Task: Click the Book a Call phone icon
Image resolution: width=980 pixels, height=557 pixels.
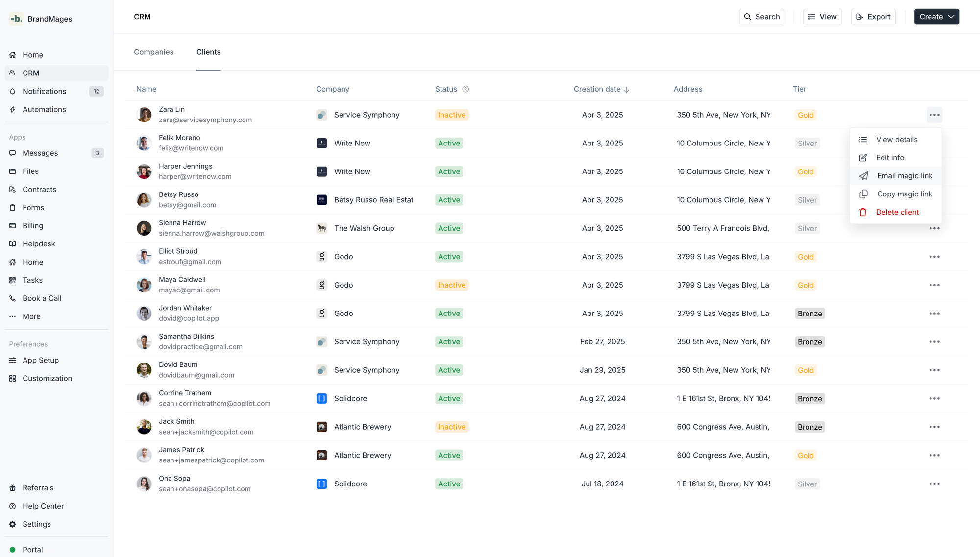Action: 13,298
